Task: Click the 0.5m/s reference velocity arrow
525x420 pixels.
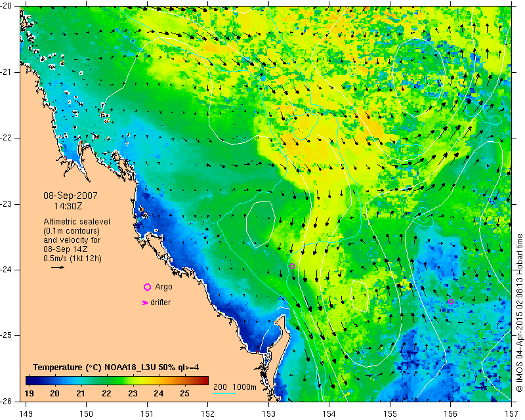Action: click(x=58, y=267)
